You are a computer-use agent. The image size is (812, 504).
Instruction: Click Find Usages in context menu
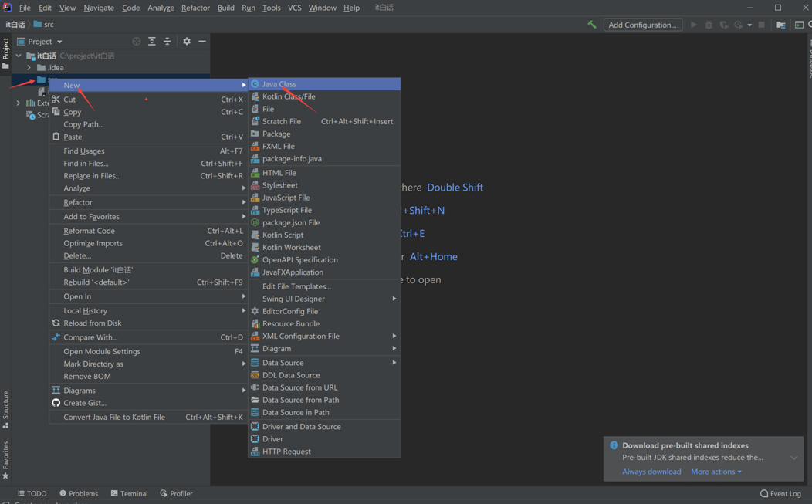[148, 151]
